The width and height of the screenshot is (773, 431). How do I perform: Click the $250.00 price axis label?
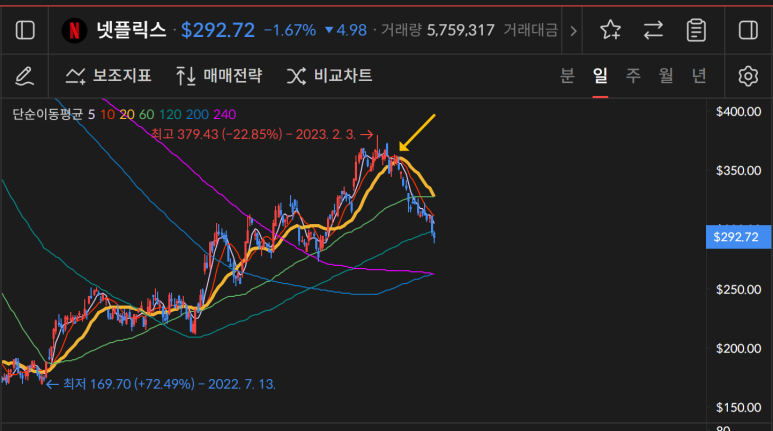click(738, 289)
